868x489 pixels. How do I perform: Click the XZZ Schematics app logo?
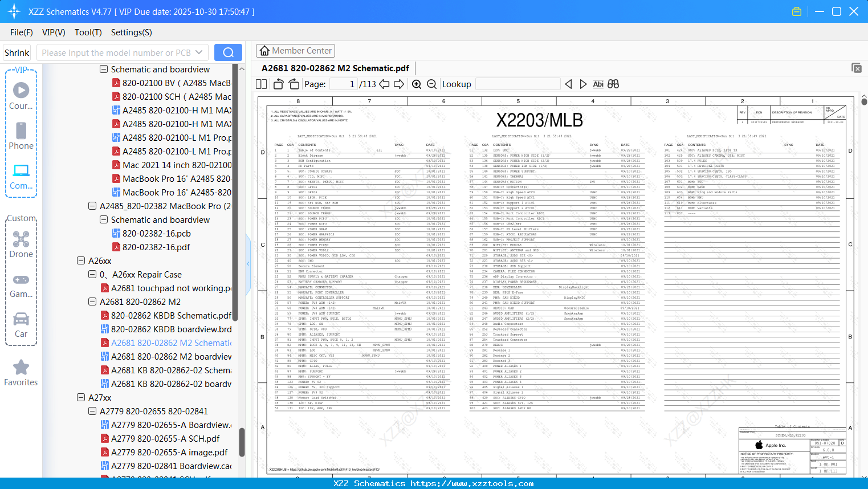click(14, 11)
